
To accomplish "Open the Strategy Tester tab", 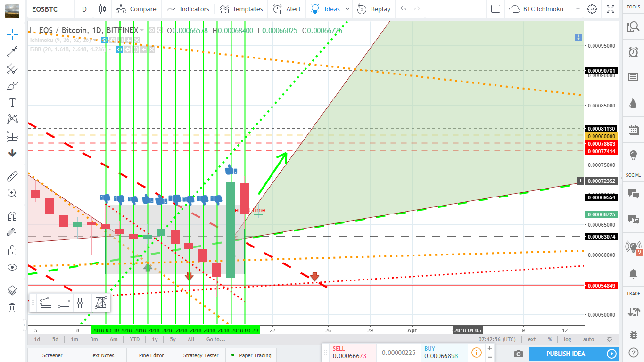I will [x=201, y=355].
